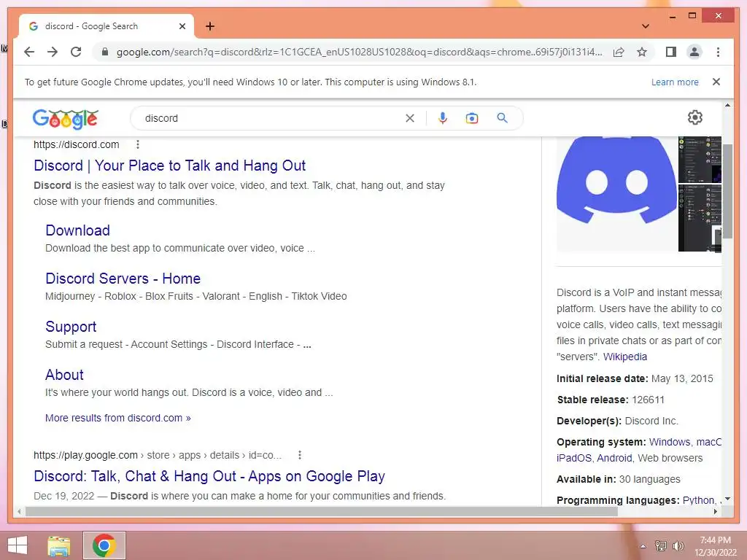This screenshot has width=747, height=560.
Task: Submit search with the magnifying glass icon
Action: tap(502, 117)
